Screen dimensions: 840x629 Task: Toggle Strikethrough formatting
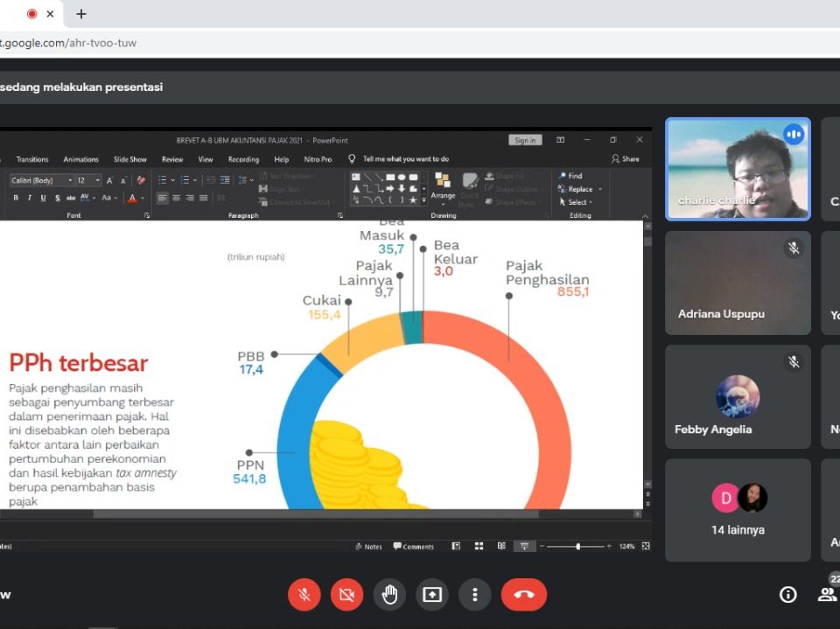coord(71,198)
